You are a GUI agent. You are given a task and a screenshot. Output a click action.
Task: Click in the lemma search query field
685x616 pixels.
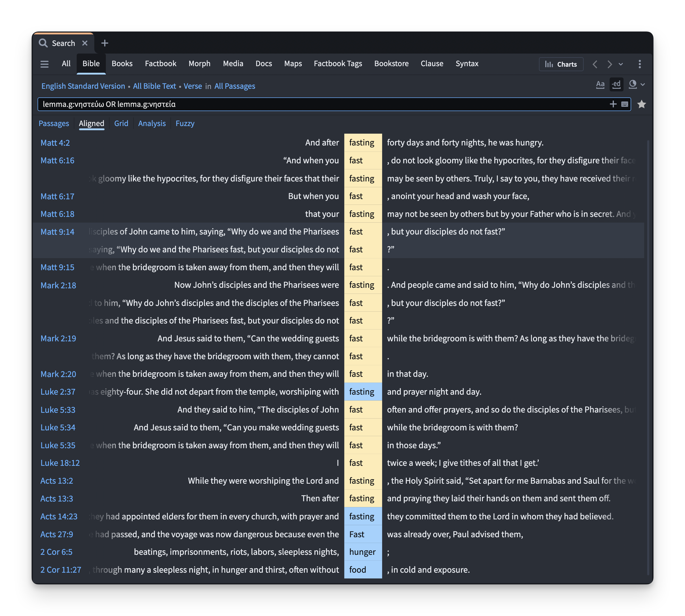click(x=305, y=104)
